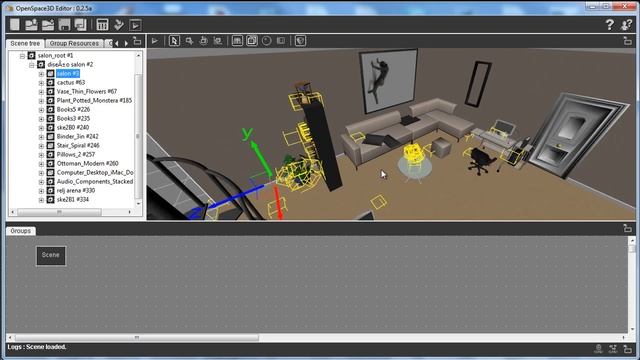Viewport: 640px width, 360px height.
Task: Detach the 3D view panel with top-right icon
Action: click(x=627, y=41)
